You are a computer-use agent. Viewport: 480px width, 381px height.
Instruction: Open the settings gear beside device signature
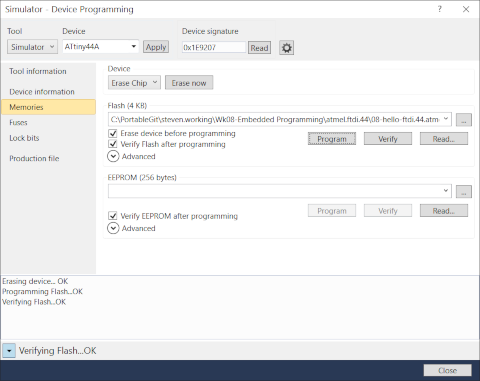tap(286, 48)
